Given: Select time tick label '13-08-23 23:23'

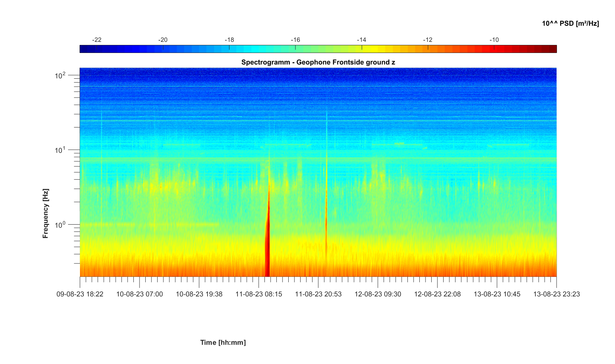Looking at the screenshot, I should 556,294.
